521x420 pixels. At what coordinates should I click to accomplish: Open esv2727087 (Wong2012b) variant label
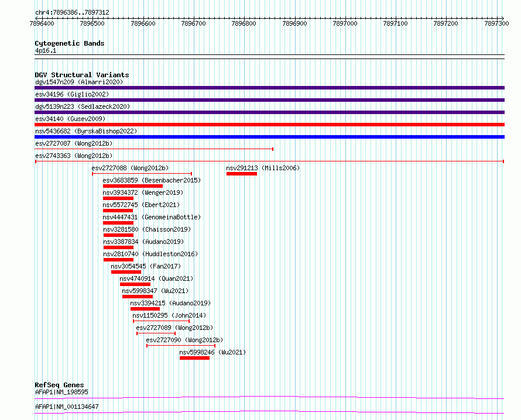coord(74,143)
